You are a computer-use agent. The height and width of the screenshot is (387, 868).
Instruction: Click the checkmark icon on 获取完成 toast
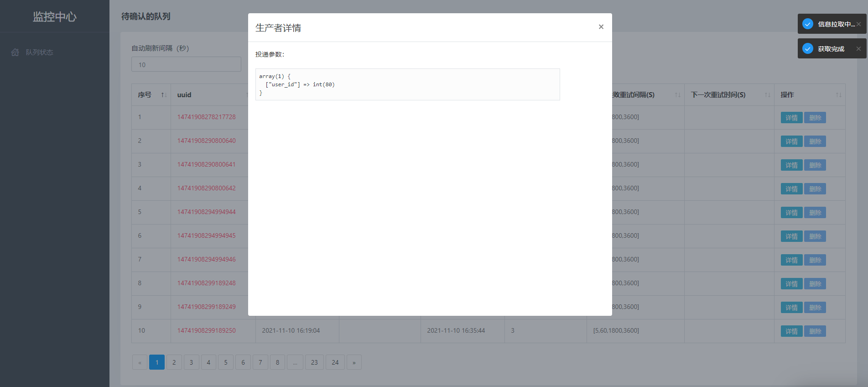808,49
